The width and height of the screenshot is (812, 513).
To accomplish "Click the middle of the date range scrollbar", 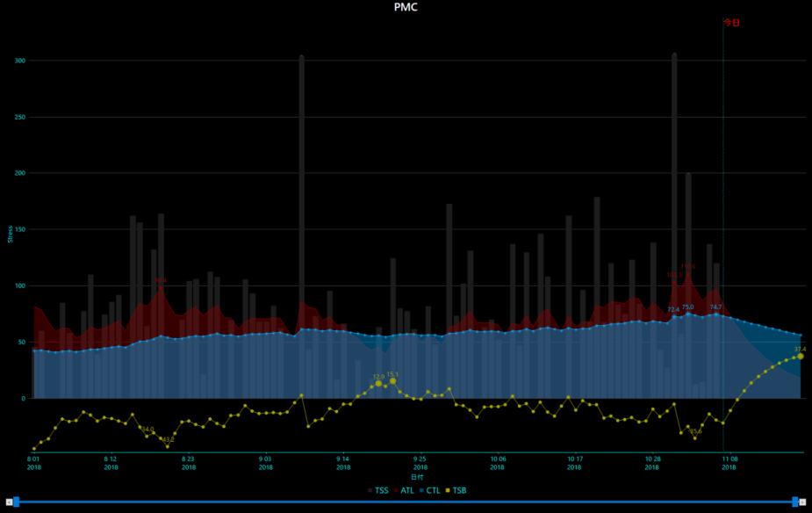I will (406, 502).
